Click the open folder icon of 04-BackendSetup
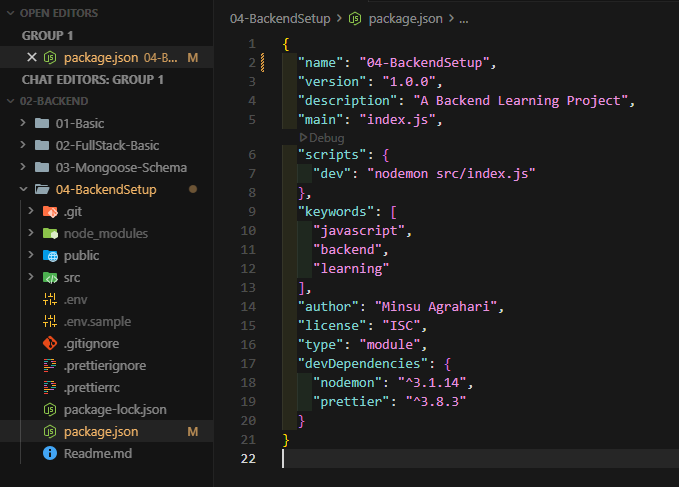The image size is (679, 487). [42, 189]
